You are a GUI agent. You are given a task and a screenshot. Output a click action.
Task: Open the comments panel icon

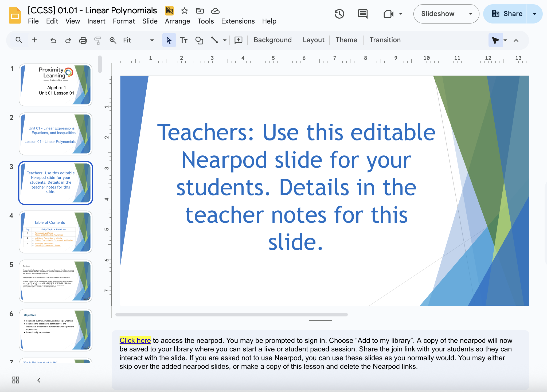click(362, 14)
